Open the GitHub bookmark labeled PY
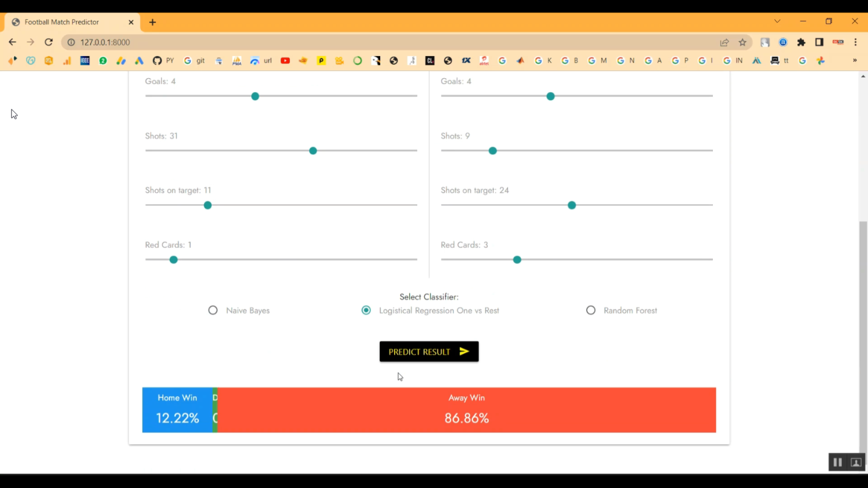Viewport: 868px width, 488px height. [163, 61]
